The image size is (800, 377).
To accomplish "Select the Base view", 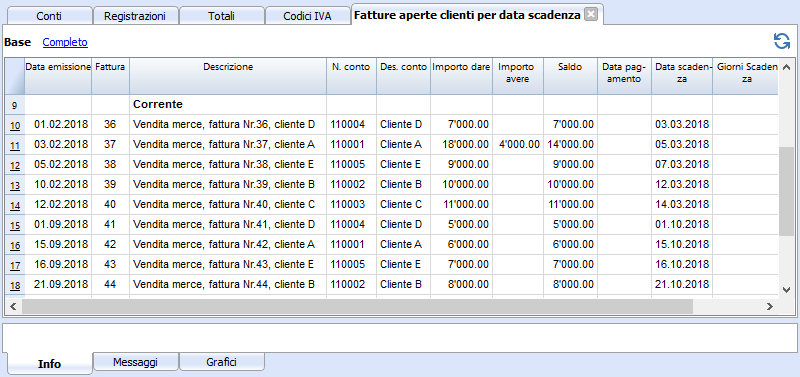I will pos(17,42).
